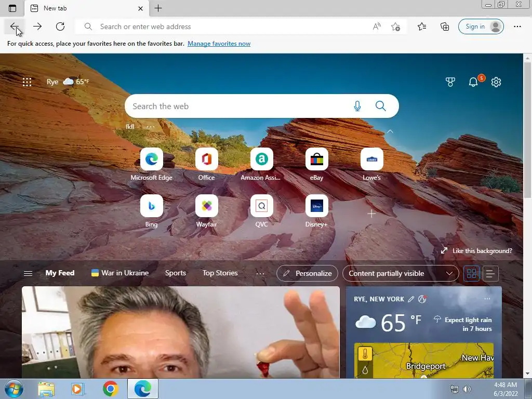Start voice search with microphone

357,106
